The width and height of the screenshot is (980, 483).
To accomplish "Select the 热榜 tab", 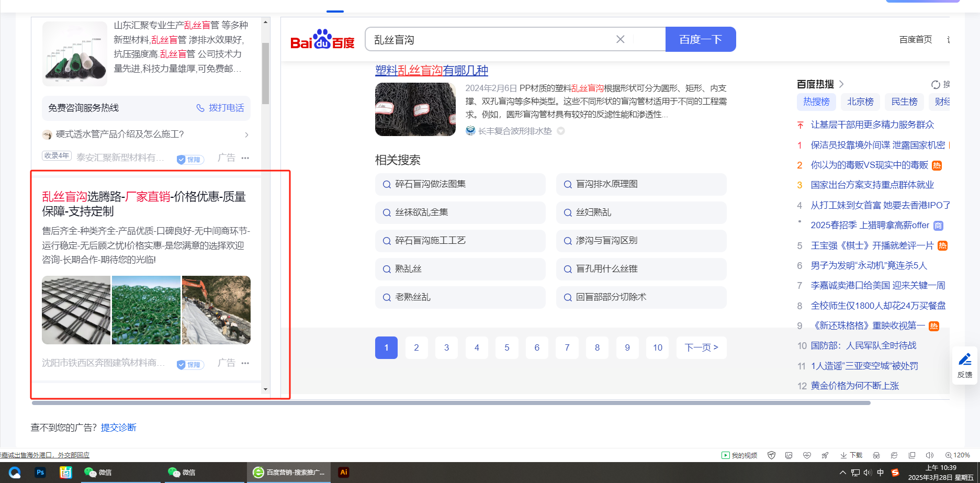I will coord(816,102).
